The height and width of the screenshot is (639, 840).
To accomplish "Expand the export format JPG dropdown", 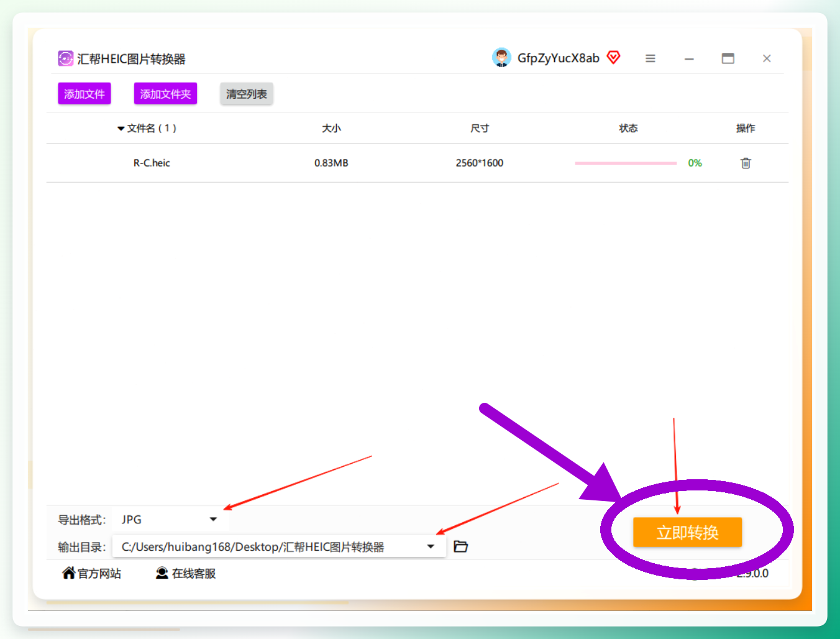I will (x=213, y=519).
